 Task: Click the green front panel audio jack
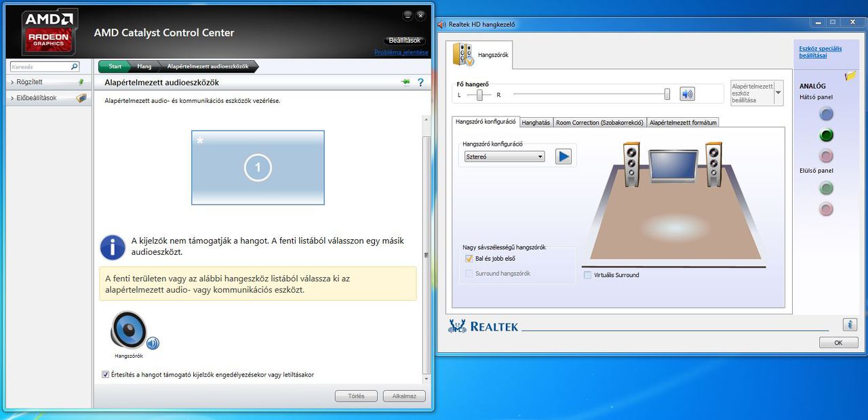pyautogui.click(x=826, y=188)
